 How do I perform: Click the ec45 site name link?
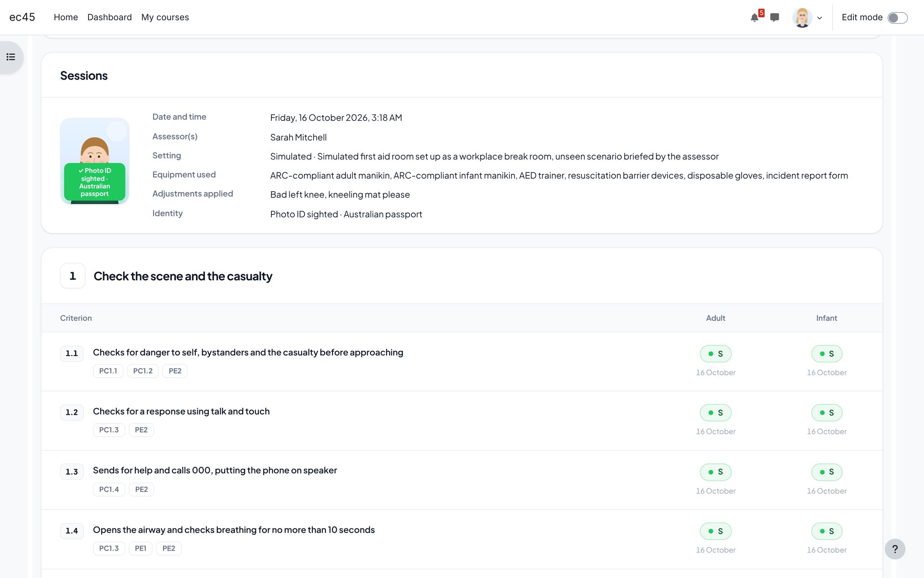click(x=22, y=17)
